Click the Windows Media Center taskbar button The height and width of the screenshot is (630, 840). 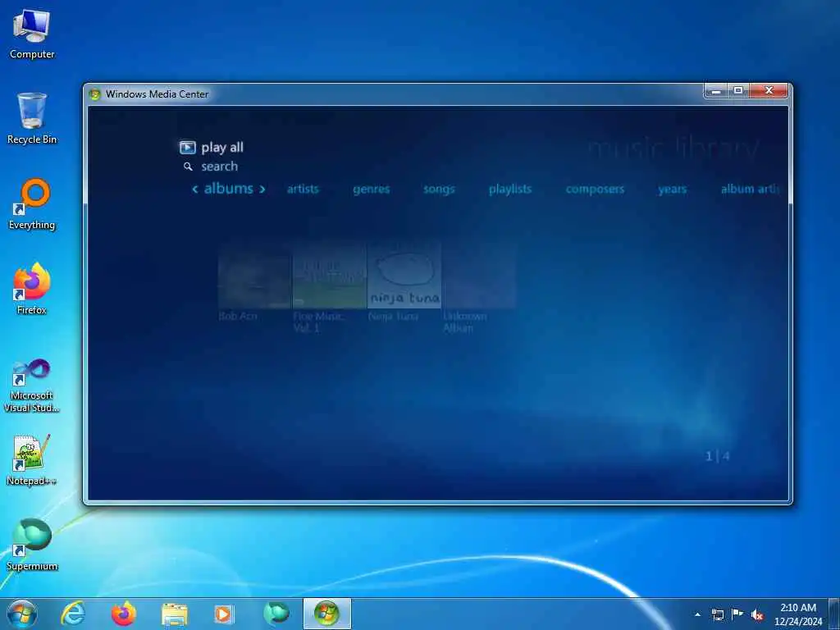[326, 614]
